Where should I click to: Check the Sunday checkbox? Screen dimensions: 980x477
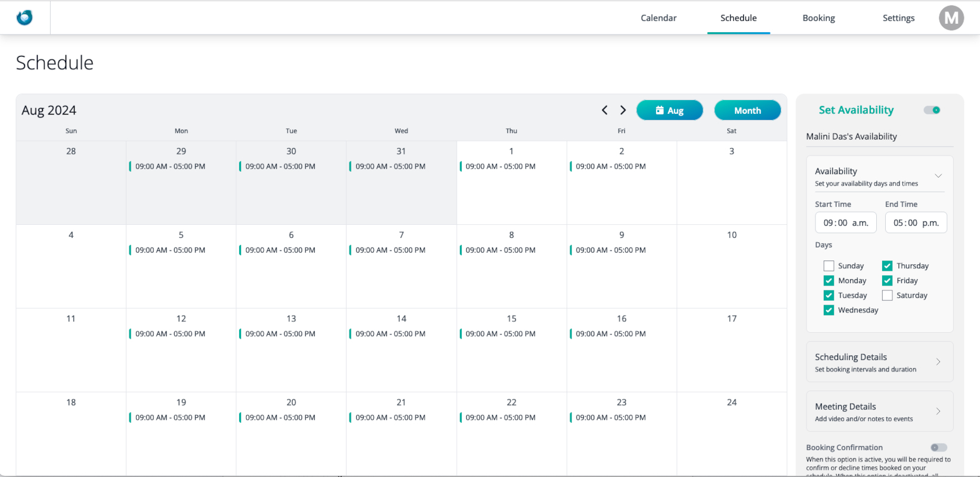[828, 266]
